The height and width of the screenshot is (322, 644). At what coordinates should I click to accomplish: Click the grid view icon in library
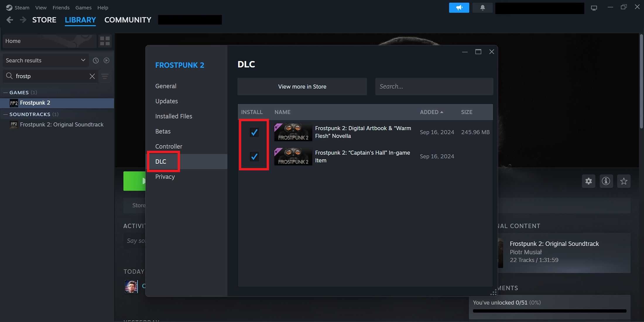tap(104, 41)
